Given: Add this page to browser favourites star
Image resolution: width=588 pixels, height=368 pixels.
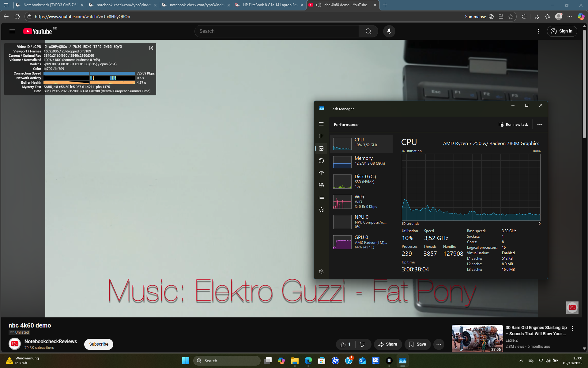Looking at the screenshot, I should (x=511, y=17).
